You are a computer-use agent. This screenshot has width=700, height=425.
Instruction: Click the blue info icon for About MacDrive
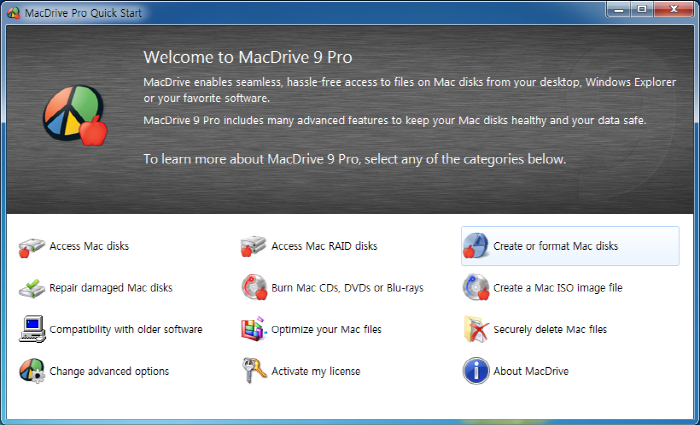tap(476, 371)
